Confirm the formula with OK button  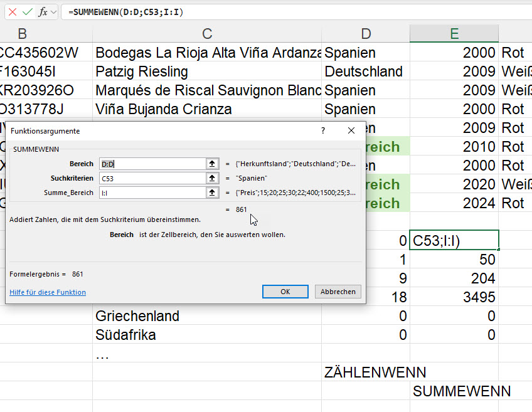[285, 292]
